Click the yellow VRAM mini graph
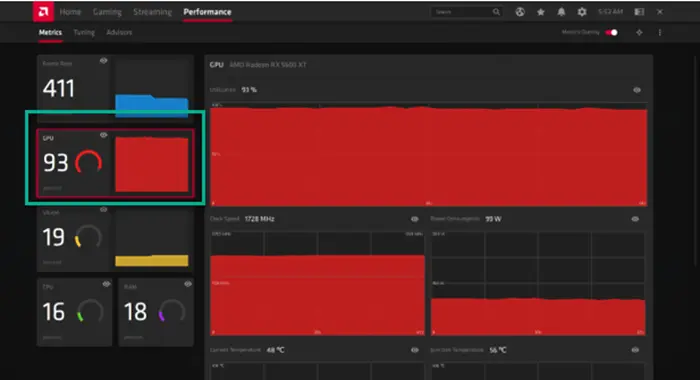 152,260
